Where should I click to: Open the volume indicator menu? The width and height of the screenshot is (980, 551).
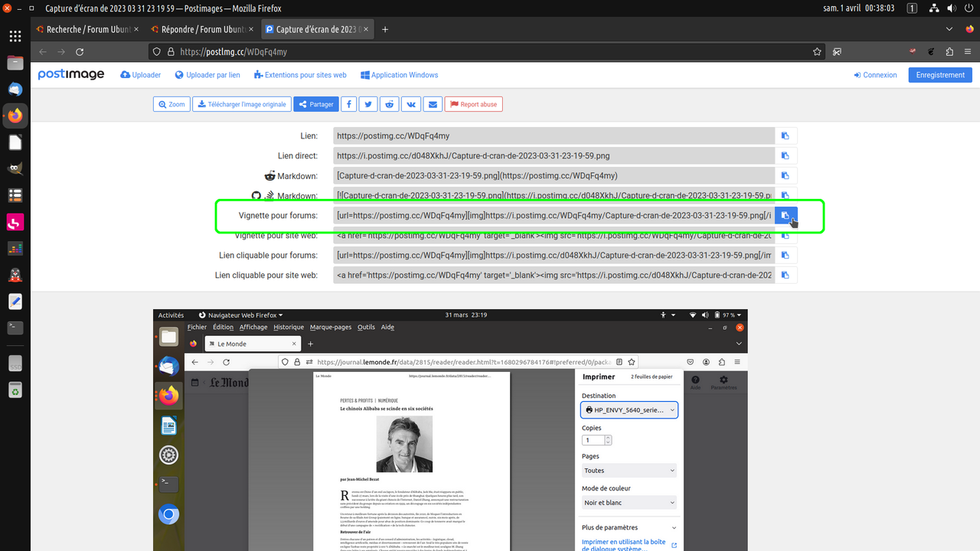[x=952, y=8]
